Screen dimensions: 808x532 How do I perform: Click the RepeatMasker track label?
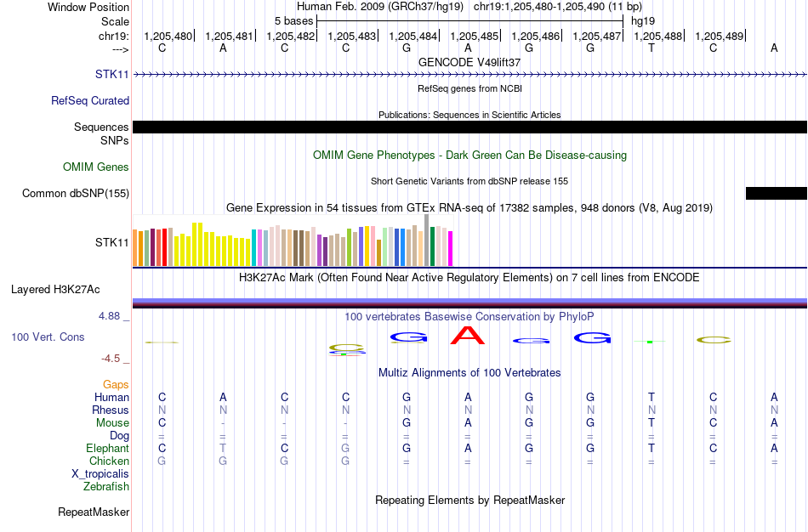pos(94,512)
